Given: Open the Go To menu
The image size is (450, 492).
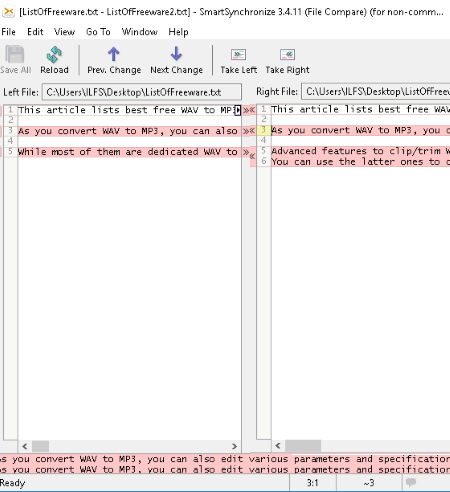Looking at the screenshot, I should tap(98, 32).
